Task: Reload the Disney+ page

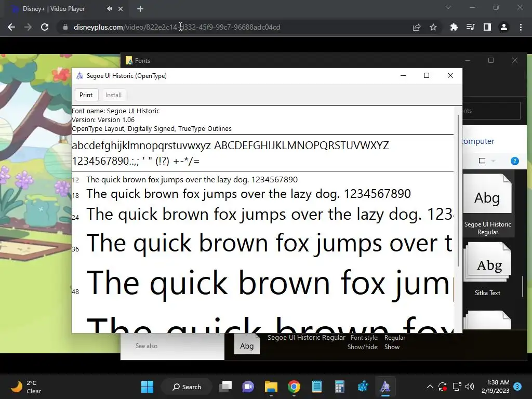Action: [45, 27]
